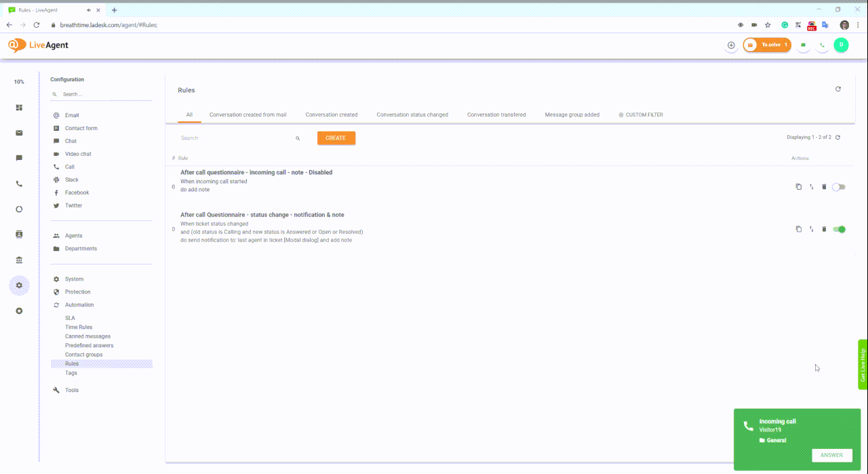Select the Message group added tab
868x474 pixels.
tap(572, 115)
